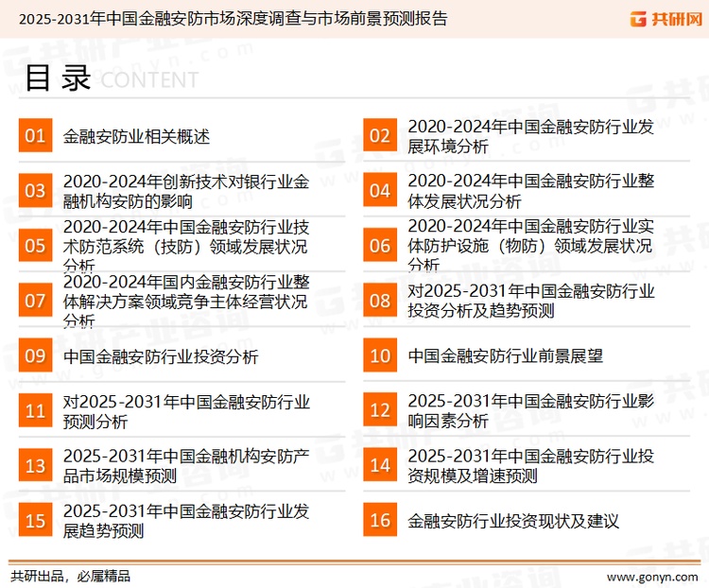This screenshot has height=588, width=709.
Task: Select the orange 12 number box
Action: click(380, 409)
